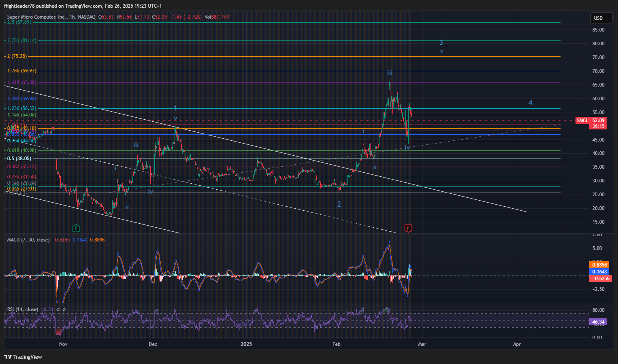Open the USD currency selector
The width and height of the screenshot is (618, 364).
601,18
